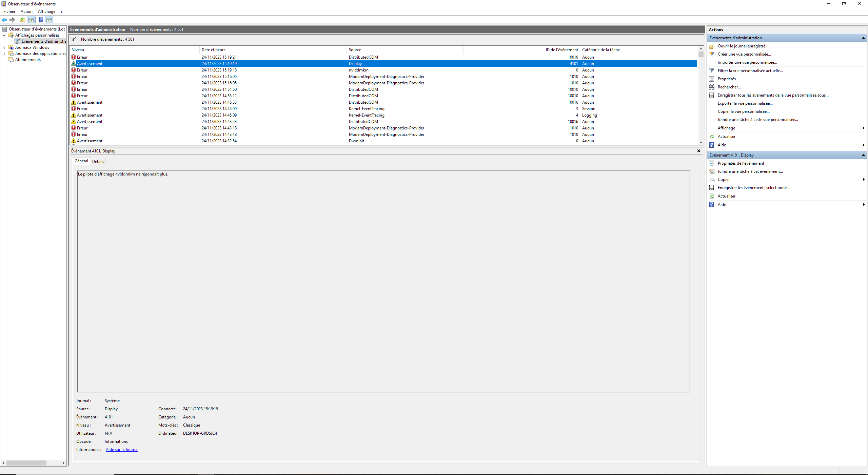Open the Aide sur le Journal link
The width and height of the screenshot is (868, 475).
click(122, 450)
